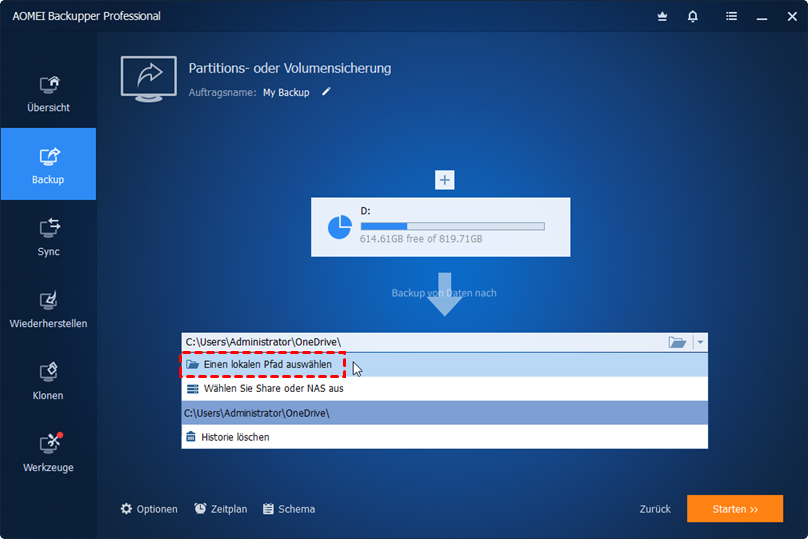Click the upgrade crown icon
This screenshot has width=808, height=539.
[x=662, y=16]
